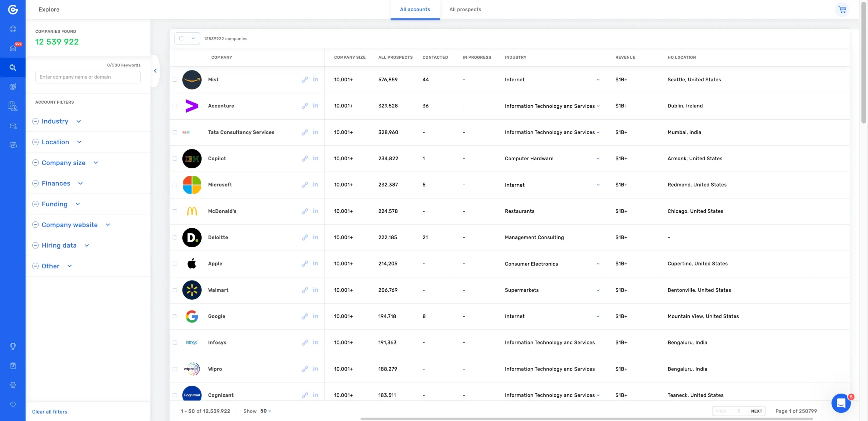Check the Mist company row checkbox
Screen dimensions: 868x421
175,80
